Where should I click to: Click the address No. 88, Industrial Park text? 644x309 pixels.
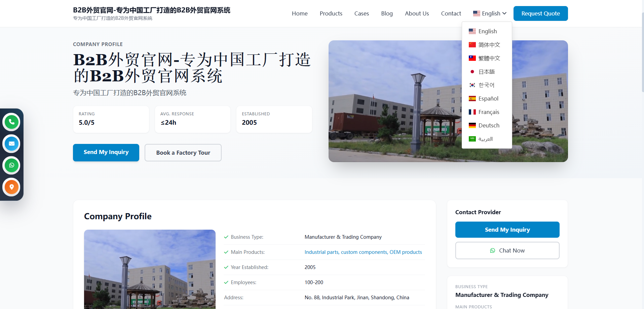tap(357, 298)
